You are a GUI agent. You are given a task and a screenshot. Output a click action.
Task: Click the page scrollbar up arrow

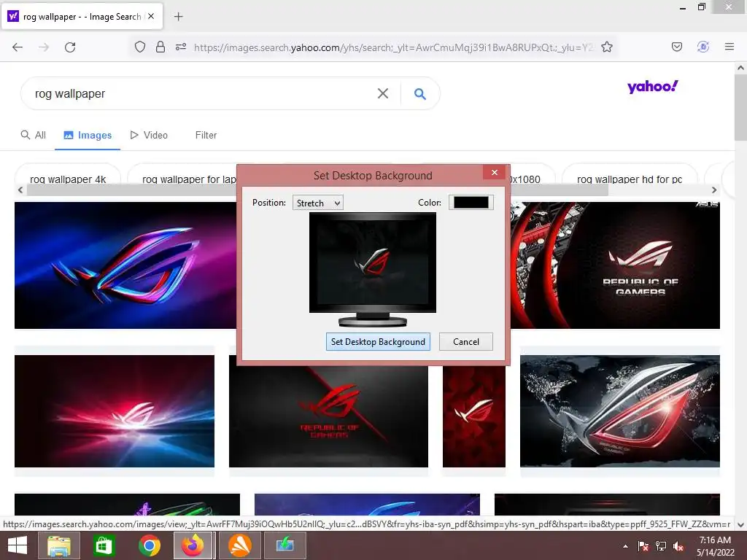(741, 68)
